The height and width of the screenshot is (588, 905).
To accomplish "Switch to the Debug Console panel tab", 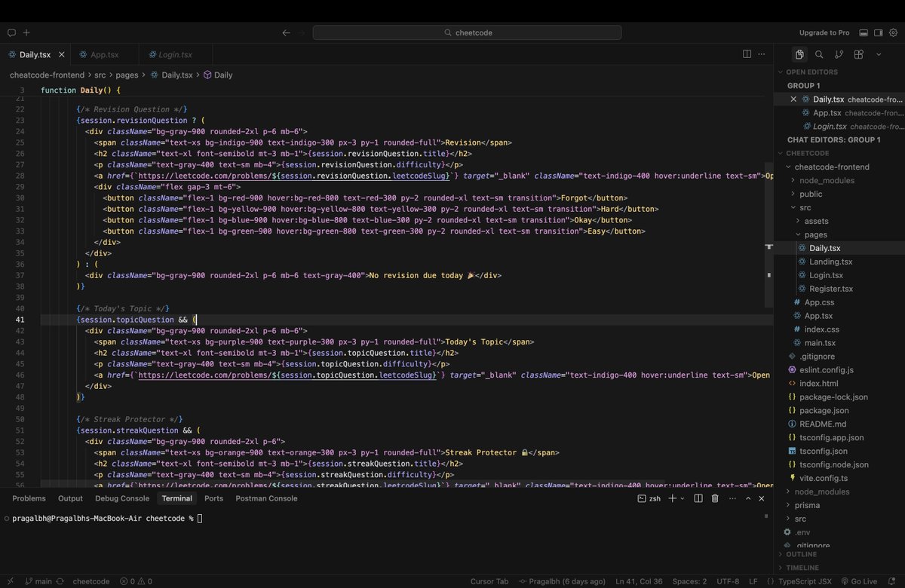I will pos(122,498).
